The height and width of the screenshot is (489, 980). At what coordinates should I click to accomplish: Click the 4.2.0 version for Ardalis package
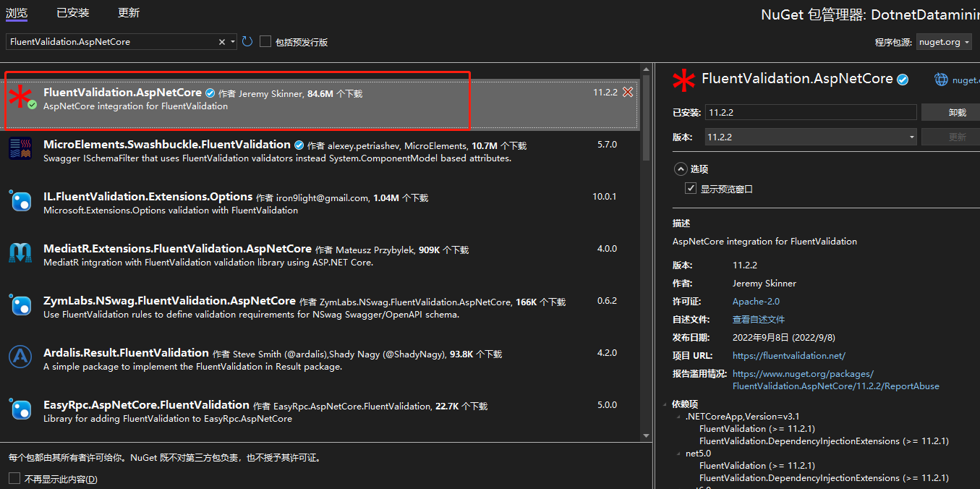click(607, 353)
